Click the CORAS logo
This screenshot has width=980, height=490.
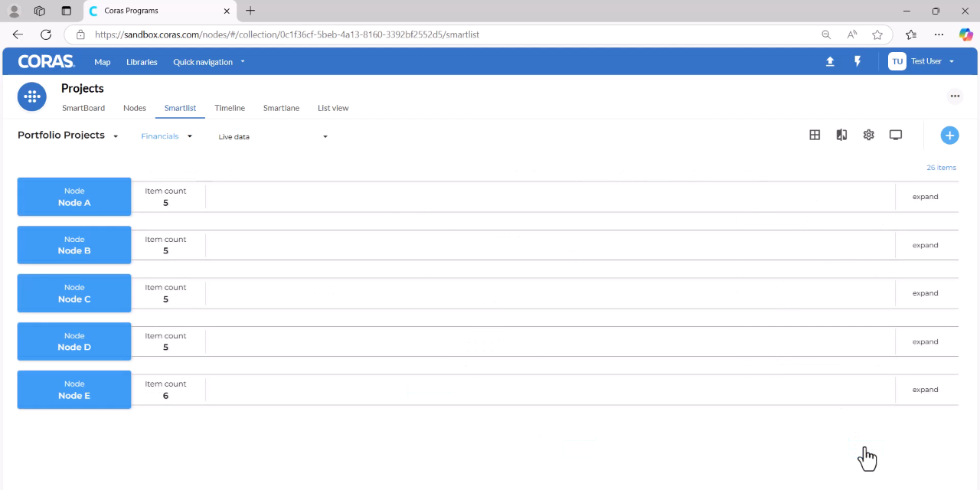point(46,62)
